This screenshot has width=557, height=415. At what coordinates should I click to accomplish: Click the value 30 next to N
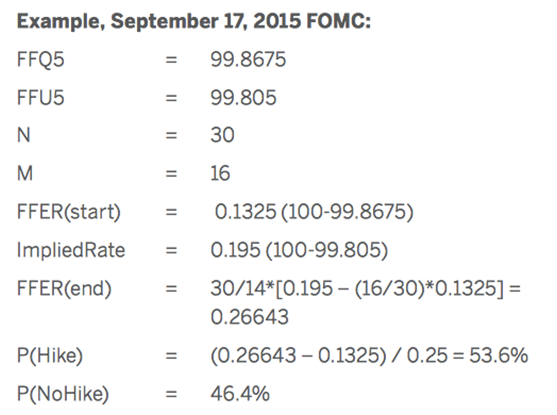(222, 135)
